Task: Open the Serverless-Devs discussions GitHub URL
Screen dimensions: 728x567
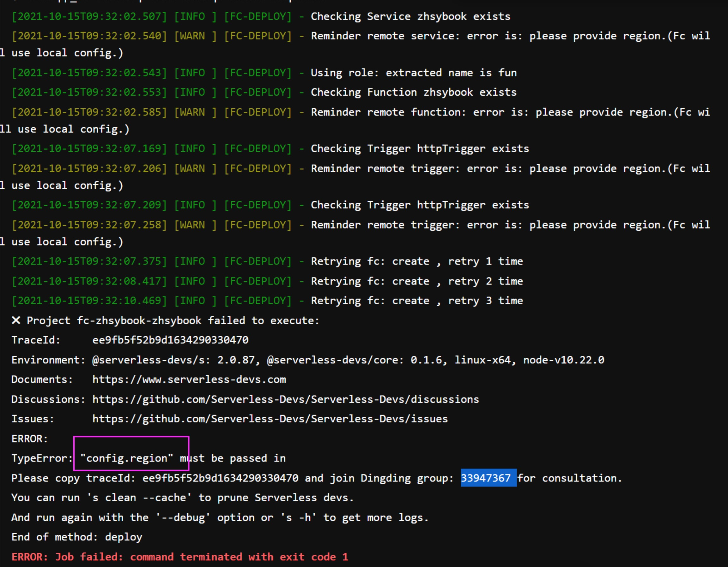Action: [x=285, y=399]
